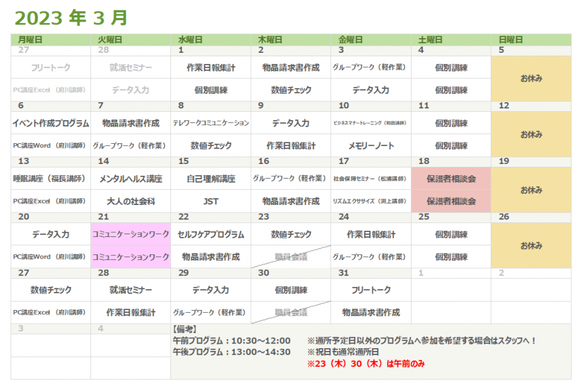The width and height of the screenshot is (584, 392).
Task: Click the 2023 年 3 月 calendar title
Action: click(x=71, y=17)
